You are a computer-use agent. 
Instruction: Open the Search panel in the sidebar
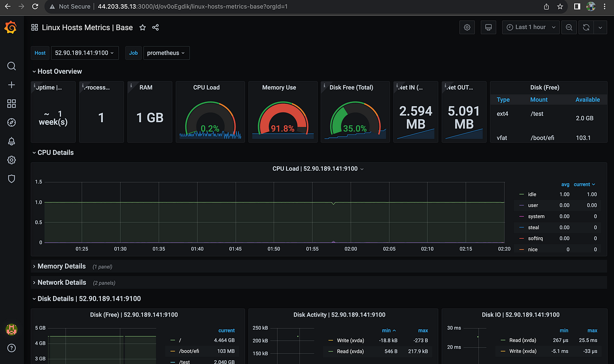tap(11, 66)
